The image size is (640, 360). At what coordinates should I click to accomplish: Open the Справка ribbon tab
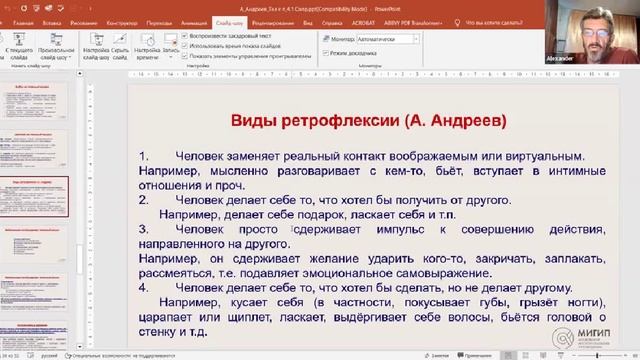pyautogui.click(x=332, y=23)
